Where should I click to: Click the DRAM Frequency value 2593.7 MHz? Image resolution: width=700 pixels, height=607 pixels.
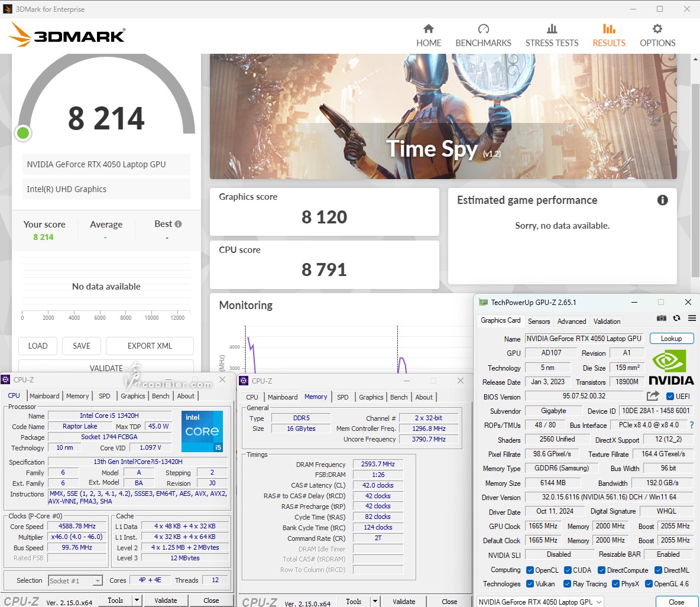click(378, 464)
